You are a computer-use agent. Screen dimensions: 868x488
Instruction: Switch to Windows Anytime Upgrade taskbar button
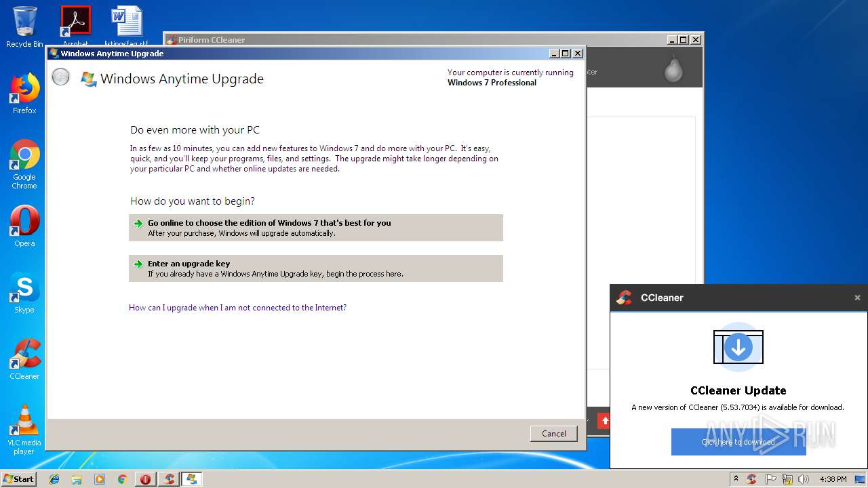(x=191, y=479)
